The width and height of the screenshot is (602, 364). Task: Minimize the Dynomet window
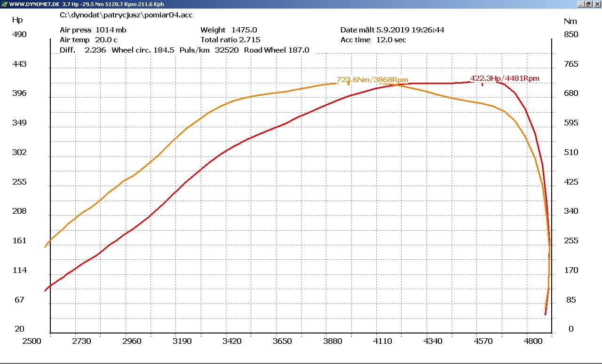[x=580, y=4]
